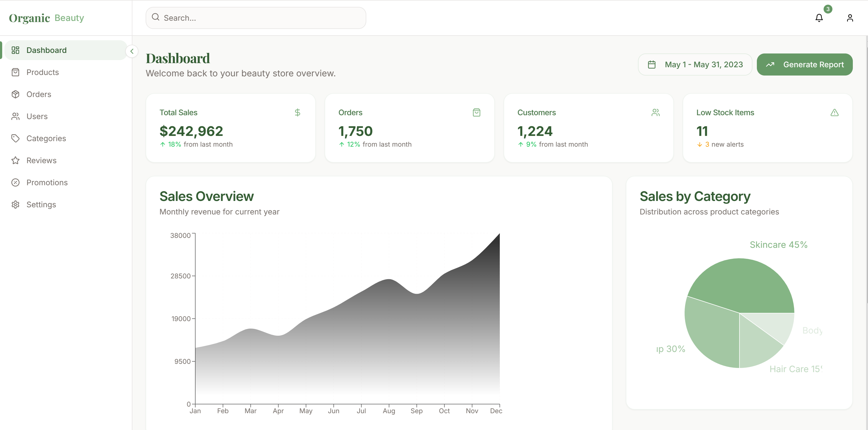The image size is (868, 430).
Task: Navigate to Users
Action: click(65, 117)
